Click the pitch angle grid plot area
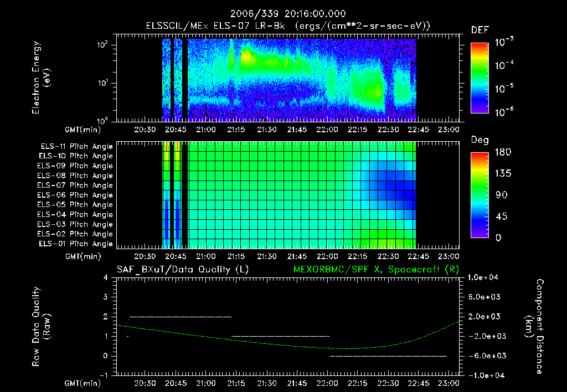This screenshot has height=392, width=567. pos(288,195)
